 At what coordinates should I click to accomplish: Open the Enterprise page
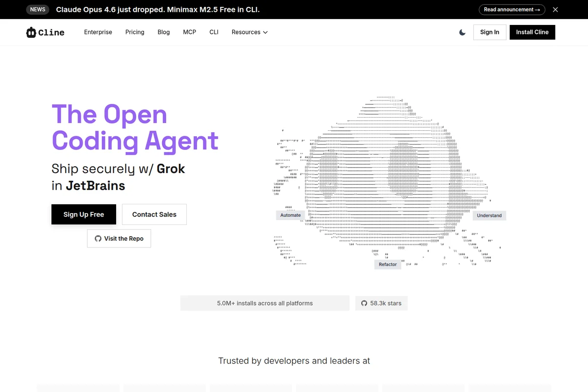98,32
